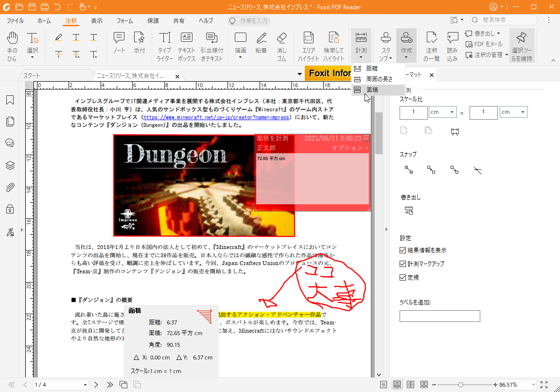Open the ファイル menu
The width and height of the screenshot is (560, 392).
point(16,21)
